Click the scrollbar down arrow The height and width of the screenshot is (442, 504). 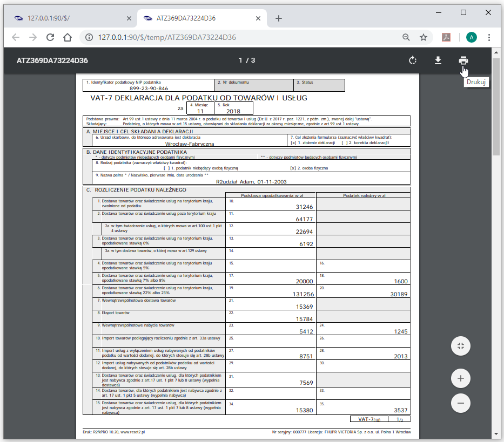coord(496,434)
